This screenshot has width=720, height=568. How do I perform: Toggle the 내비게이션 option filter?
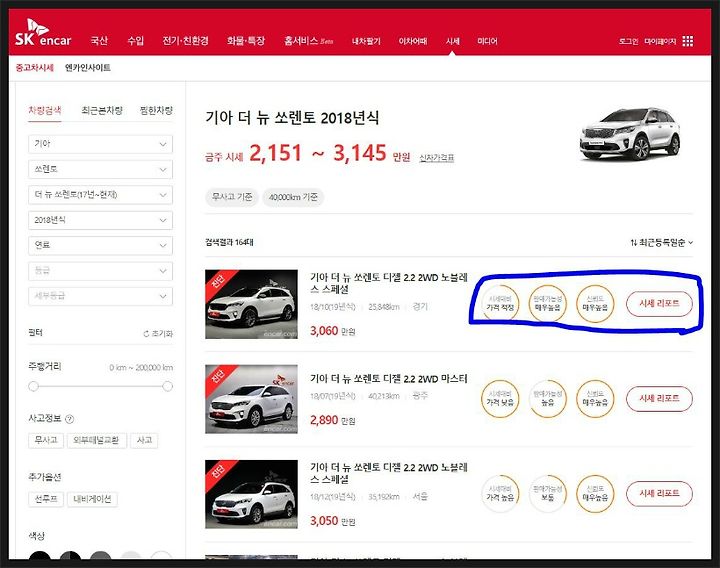click(x=92, y=499)
